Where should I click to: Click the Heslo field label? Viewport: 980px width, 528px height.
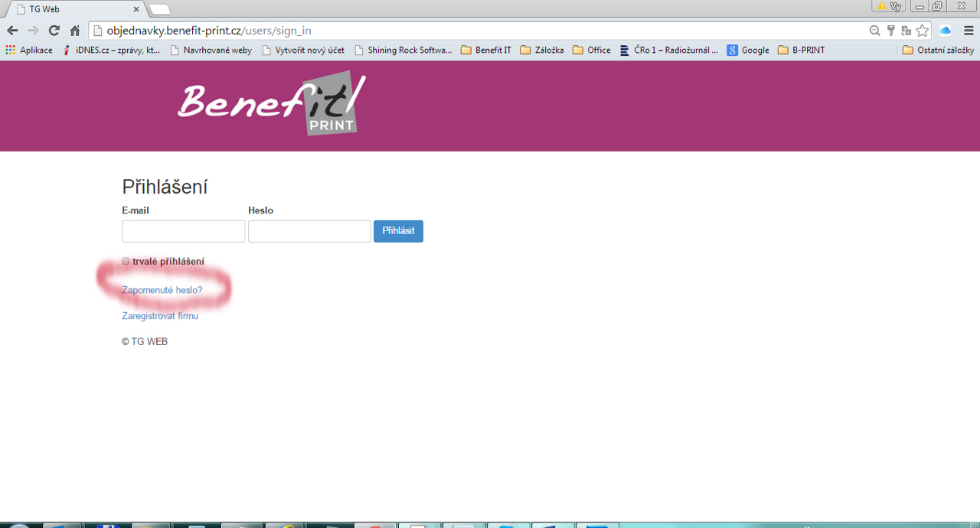pyautogui.click(x=260, y=210)
